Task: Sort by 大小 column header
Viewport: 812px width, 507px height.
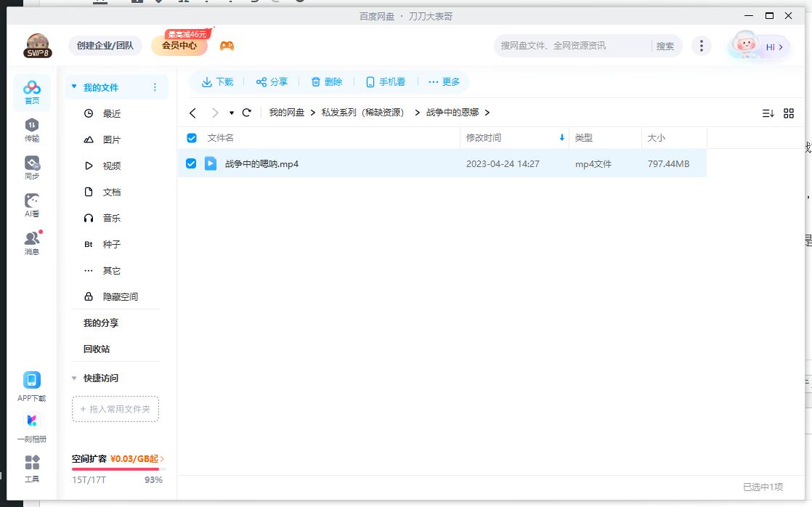Action: 656,138
